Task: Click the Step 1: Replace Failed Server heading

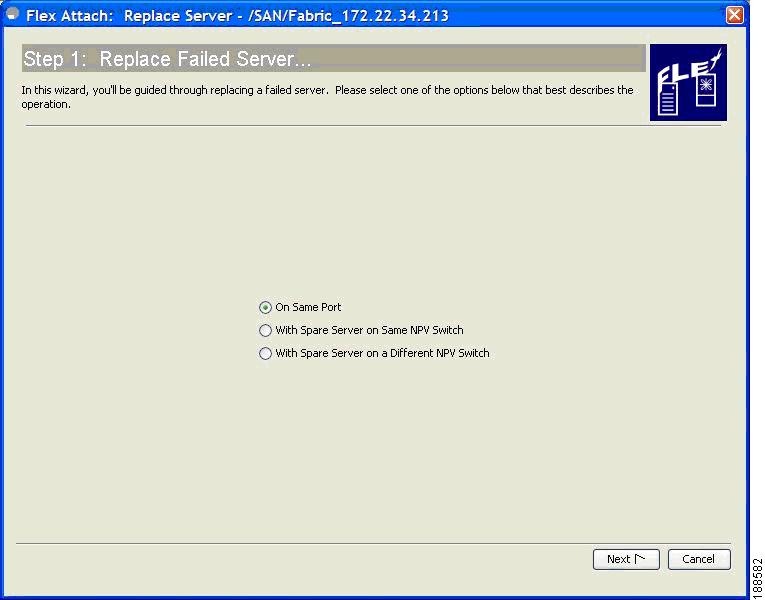Action: [334, 59]
